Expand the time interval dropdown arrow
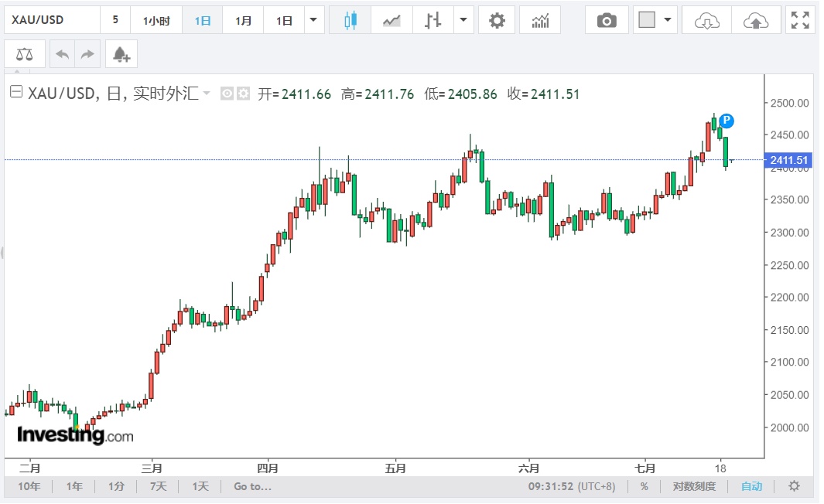 (313, 21)
